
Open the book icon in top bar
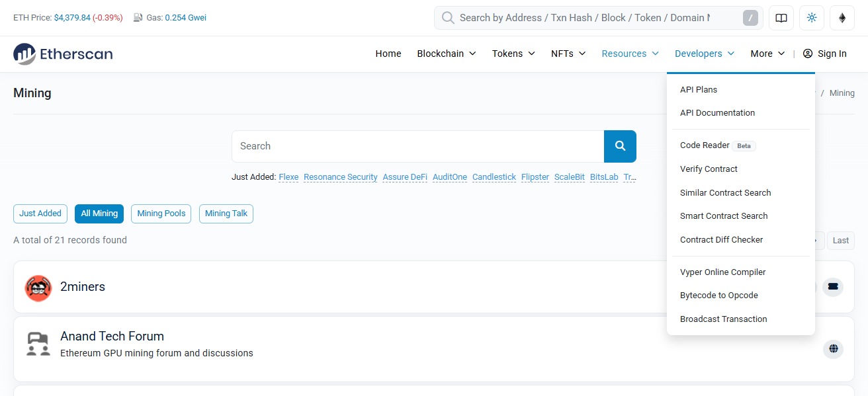[x=781, y=18]
